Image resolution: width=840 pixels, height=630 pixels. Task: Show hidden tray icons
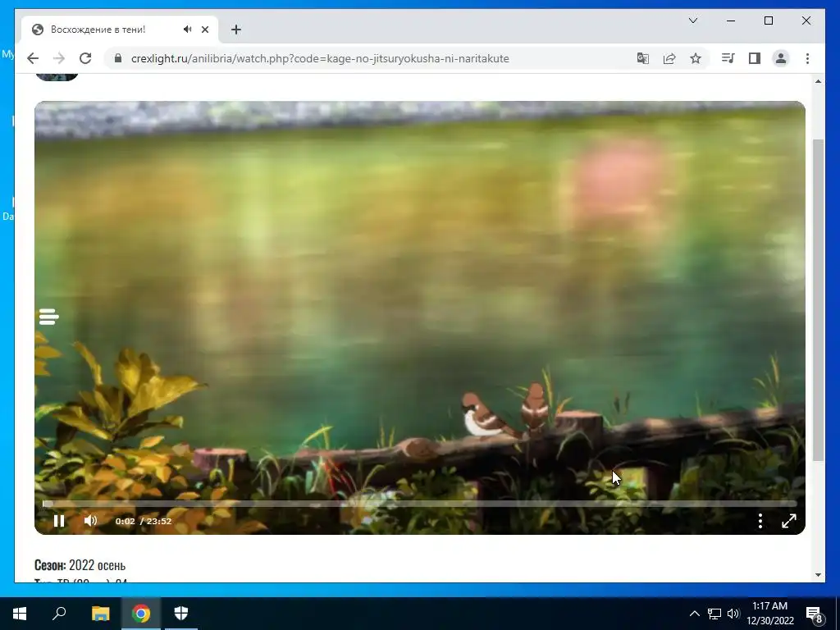click(694, 614)
